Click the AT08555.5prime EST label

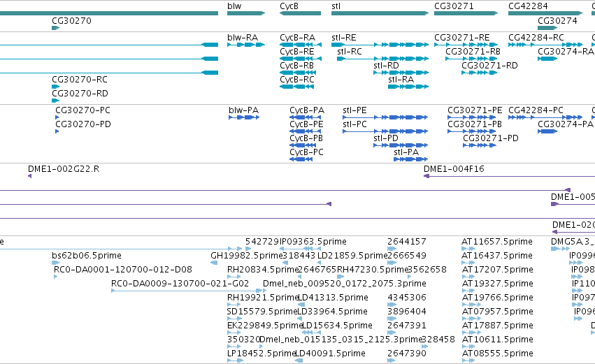click(x=497, y=354)
